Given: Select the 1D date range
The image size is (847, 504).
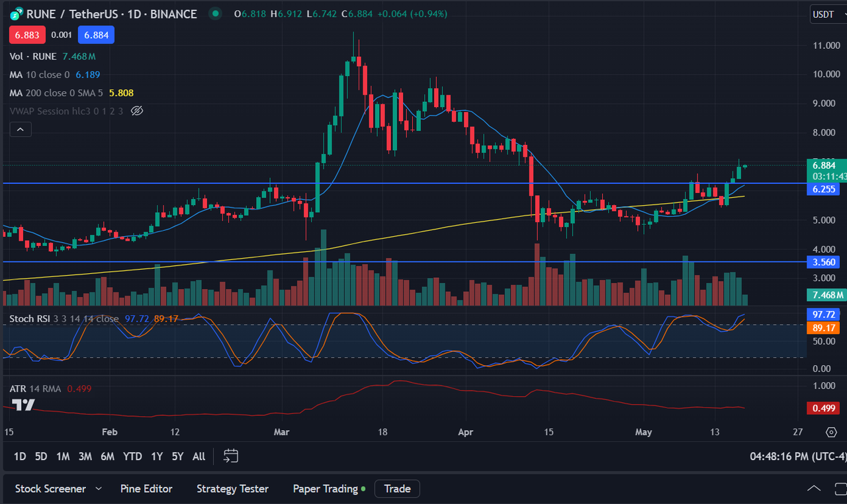Looking at the screenshot, I should [x=20, y=456].
